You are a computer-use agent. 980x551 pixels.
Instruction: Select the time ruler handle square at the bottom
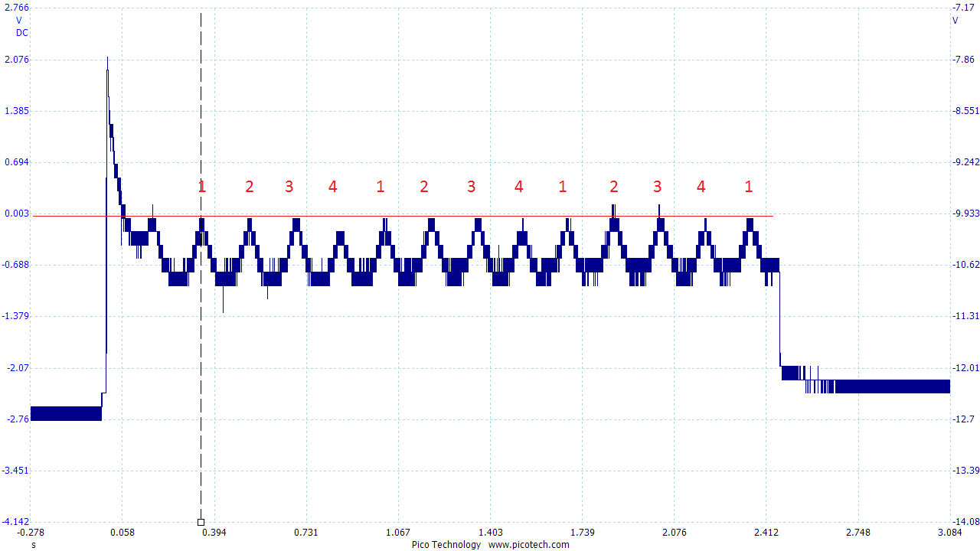pos(201,522)
